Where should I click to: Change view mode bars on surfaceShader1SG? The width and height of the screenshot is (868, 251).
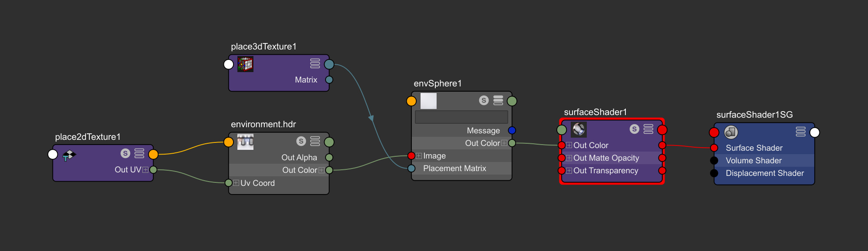[x=801, y=132]
